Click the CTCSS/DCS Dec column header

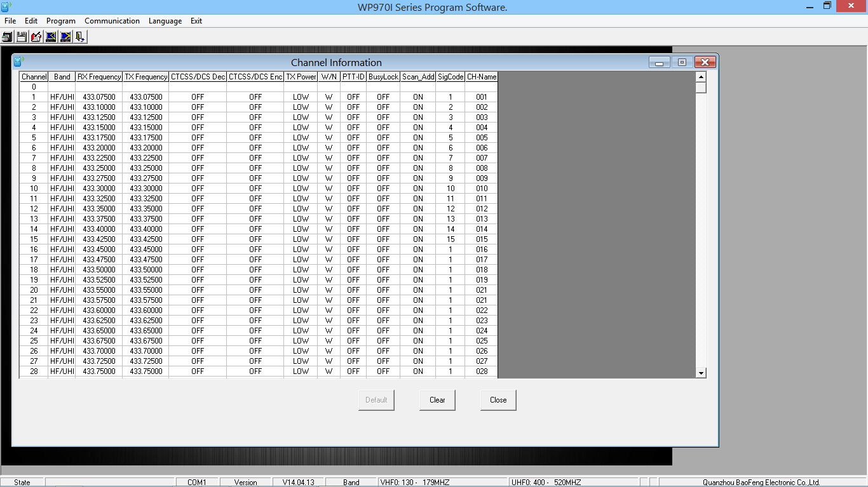[198, 77]
